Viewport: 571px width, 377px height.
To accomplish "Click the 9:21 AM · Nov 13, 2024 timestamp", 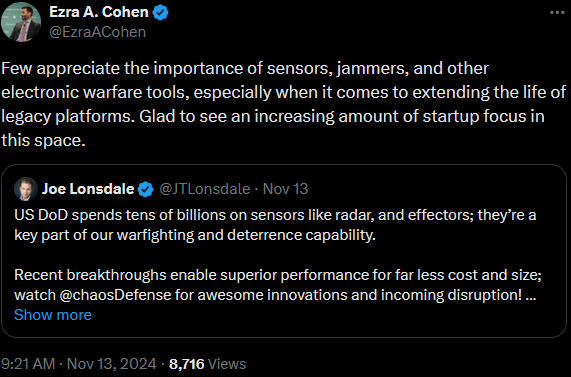I will pyautogui.click(x=79, y=364).
